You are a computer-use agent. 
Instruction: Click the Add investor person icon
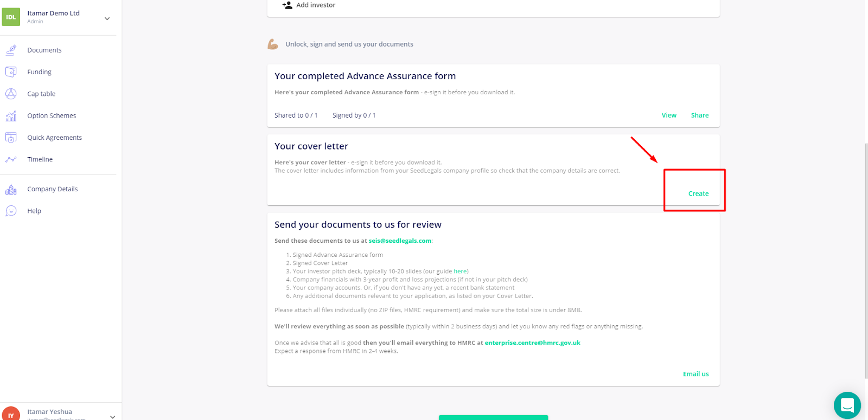[287, 5]
